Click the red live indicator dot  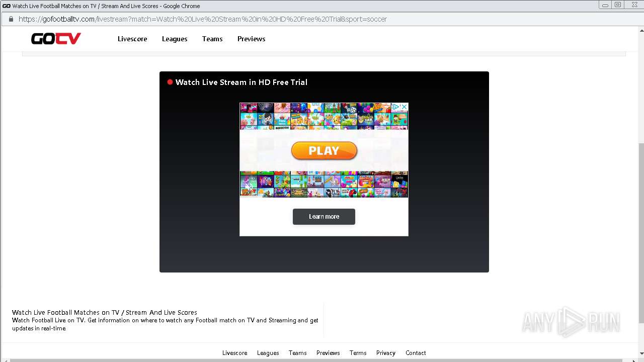click(170, 82)
